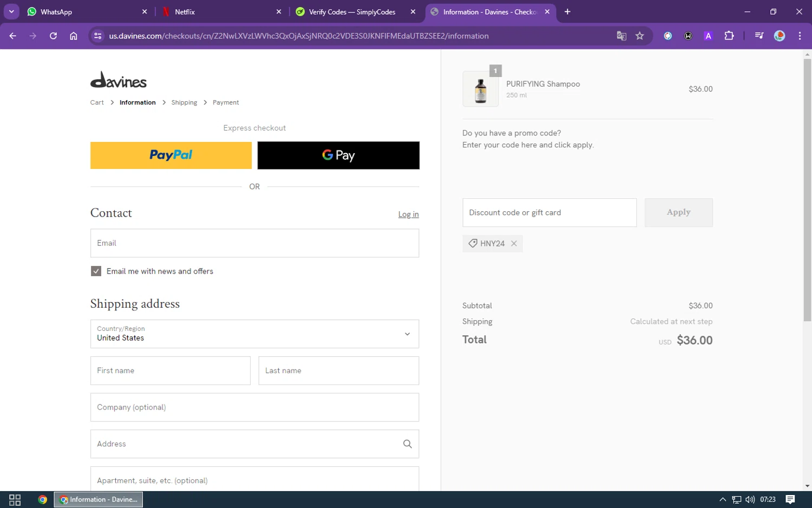Close the SimplyCodes tab

click(413, 11)
